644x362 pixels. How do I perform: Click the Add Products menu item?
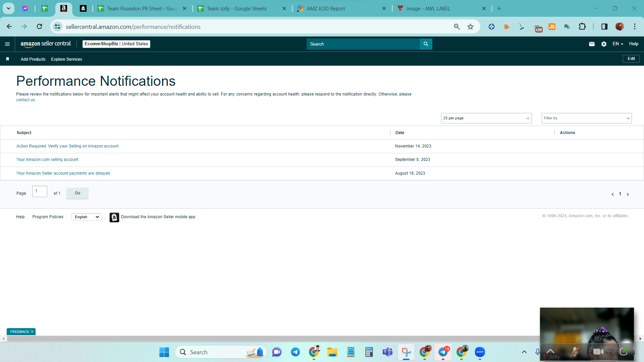(33, 59)
